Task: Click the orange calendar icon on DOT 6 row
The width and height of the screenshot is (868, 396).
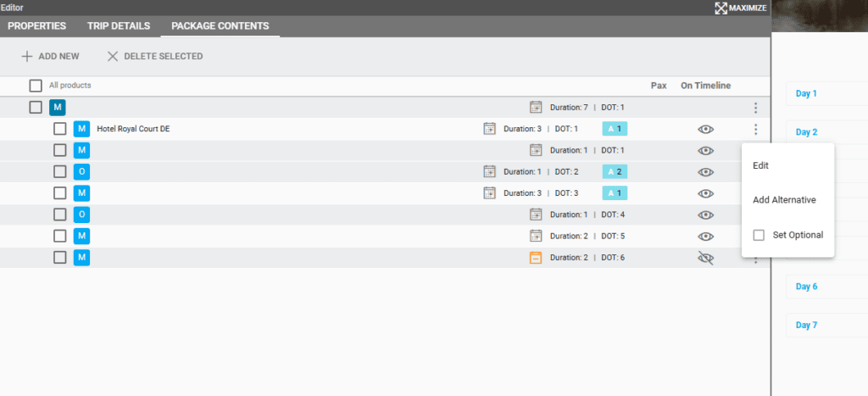Action: [x=536, y=258]
